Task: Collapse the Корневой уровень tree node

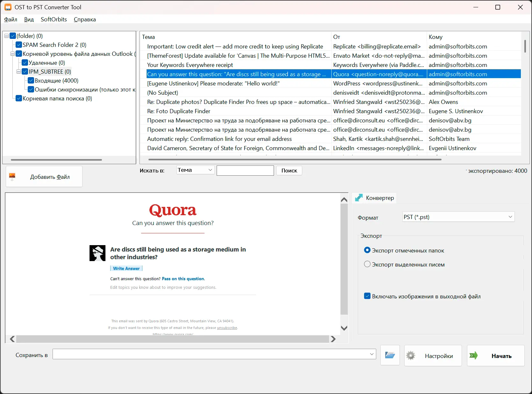Action: (12, 54)
